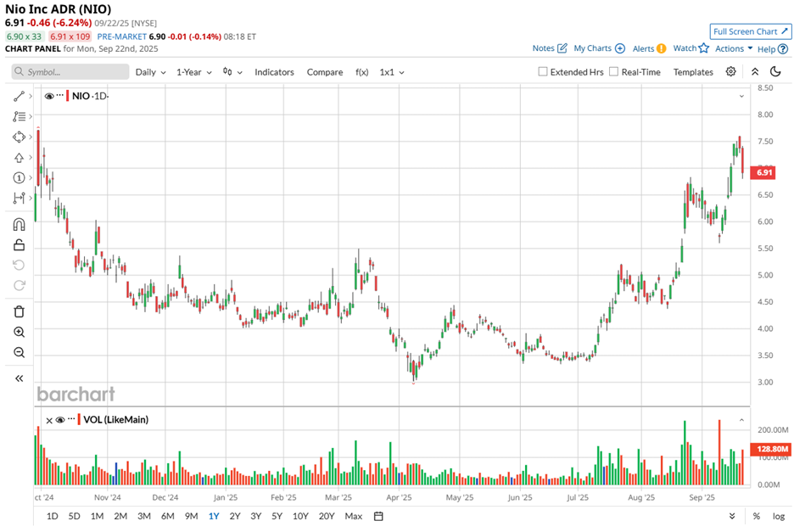The height and width of the screenshot is (532, 794).
Task: Click the double-chevron down icon below the chart
Action: click(x=732, y=516)
